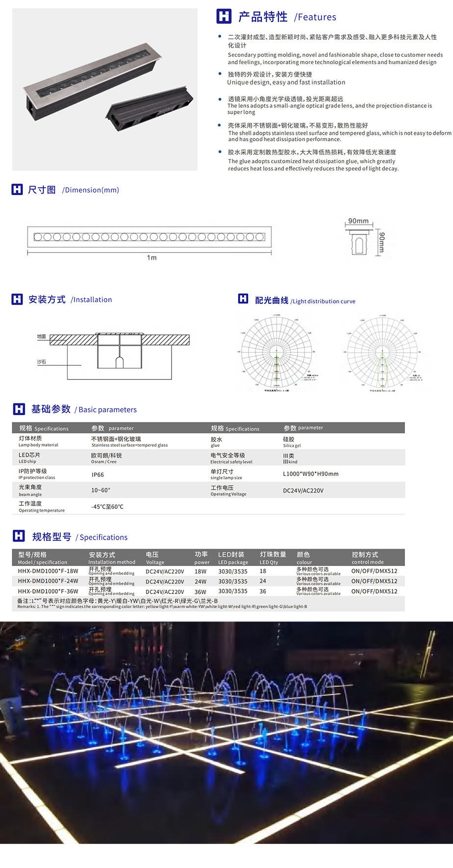Click the H logo beside Features heading
Screen dimensions: 453x868
pos(224,16)
